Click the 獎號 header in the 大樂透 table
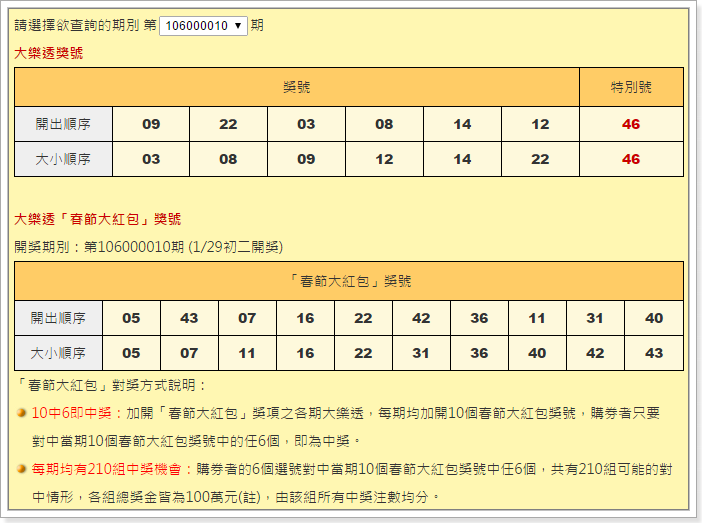 297,87
